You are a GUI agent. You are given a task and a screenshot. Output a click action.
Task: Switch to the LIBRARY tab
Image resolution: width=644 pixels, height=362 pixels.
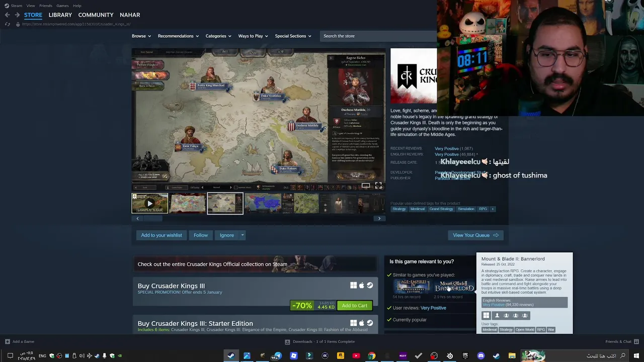point(60,15)
